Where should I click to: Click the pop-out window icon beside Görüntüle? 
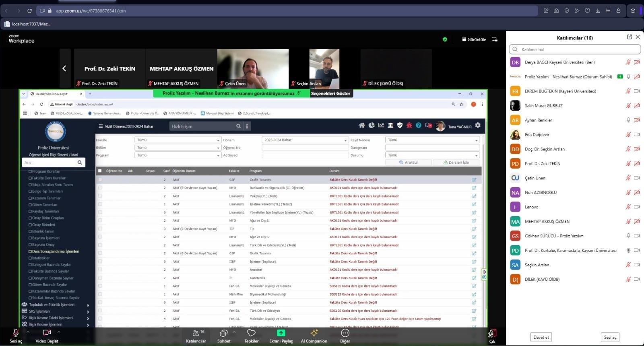pos(495,39)
